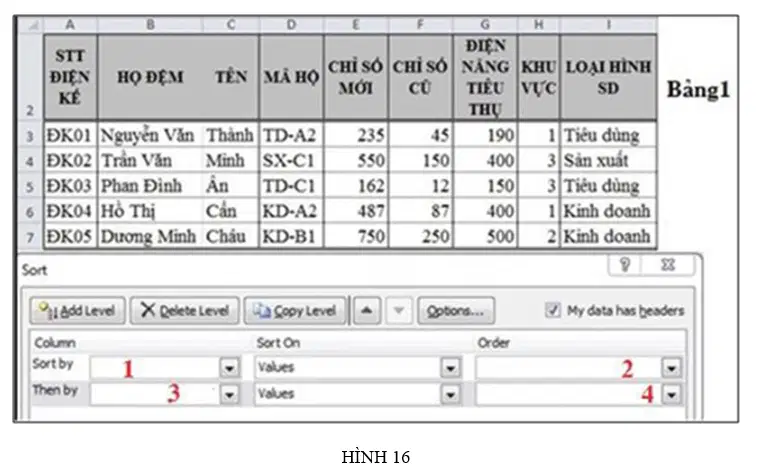Click cell ĐK03
The image size is (761, 474).
(70, 186)
